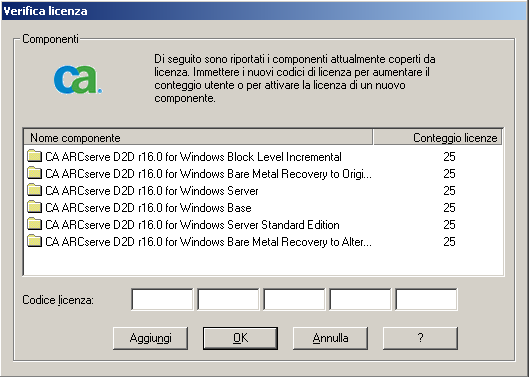This screenshot has width=529, height=377.
Task: Focus the first Codice licenza field
Action: [x=162, y=299]
